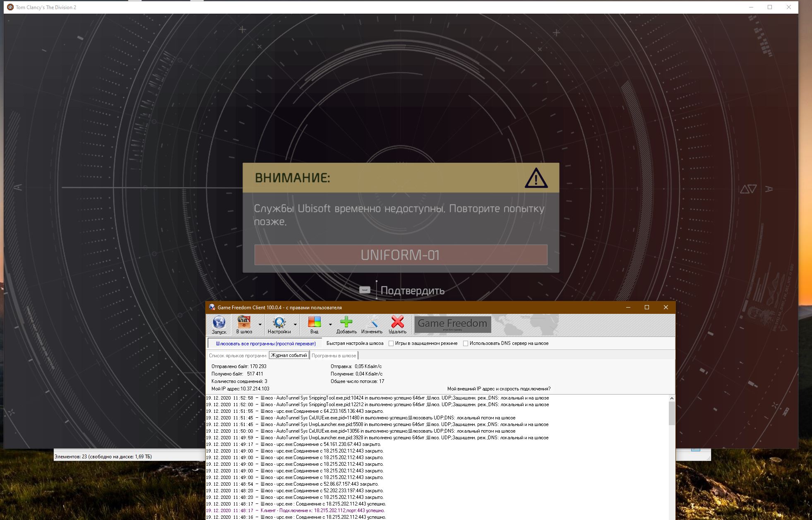Click the red Удалить cross icon
The width and height of the screenshot is (812, 520).
point(397,322)
